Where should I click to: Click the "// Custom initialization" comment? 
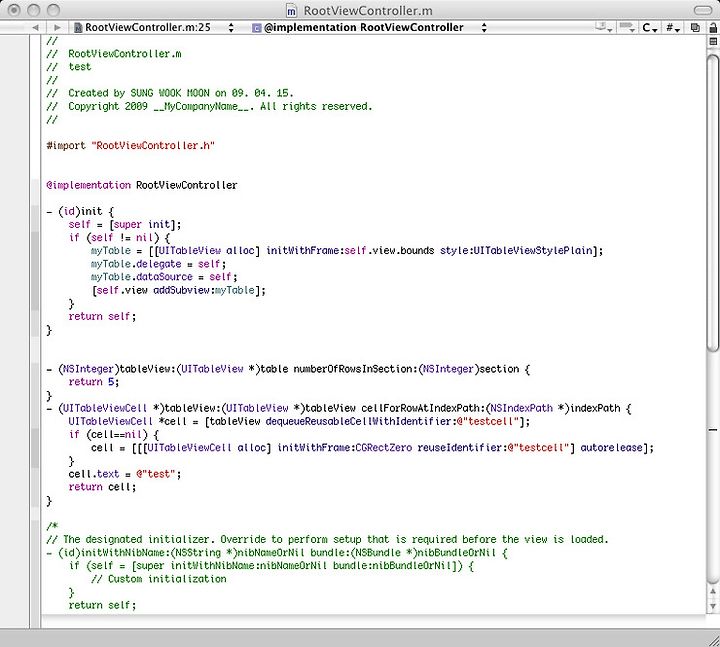click(158, 579)
